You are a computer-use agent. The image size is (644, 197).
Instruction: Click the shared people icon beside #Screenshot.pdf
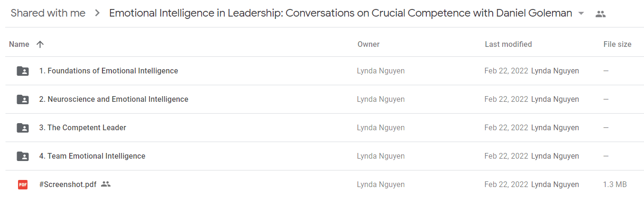[x=106, y=184]
